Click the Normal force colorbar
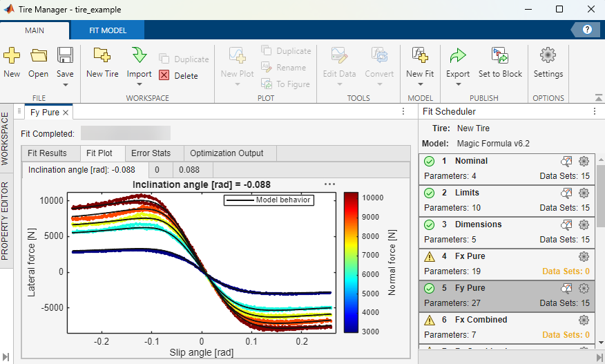The image size is (605, 364). tap(352, 264)
